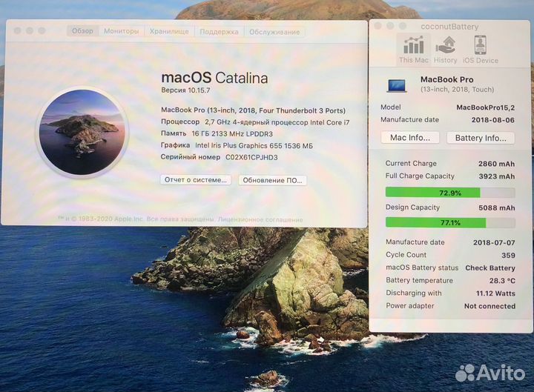Click the macOS Catalina title

coord(214,78)
